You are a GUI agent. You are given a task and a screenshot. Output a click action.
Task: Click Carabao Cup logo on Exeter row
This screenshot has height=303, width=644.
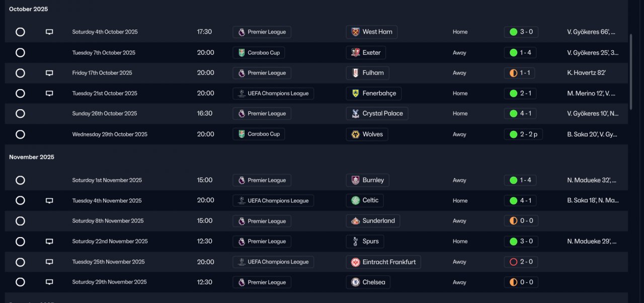242,53
